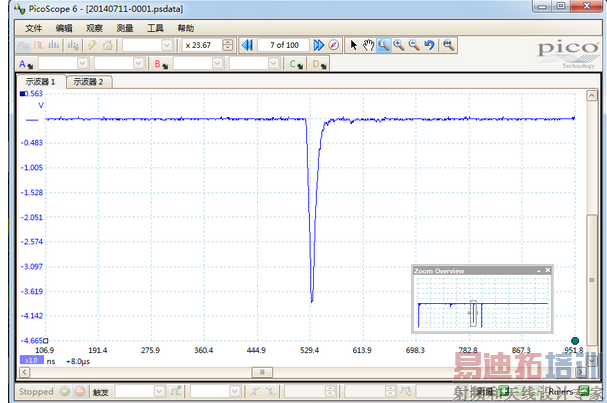This screenshot has height=403, width=607.
Task: Click the Zoom Overview thumbnail area
Action: [482, 303]
